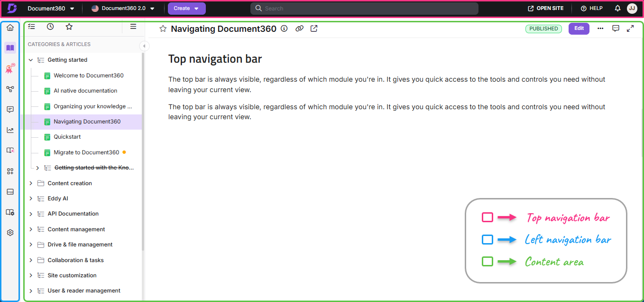Collapse the Getting started category
Screen dimensions: 644x302
[x=31, y=60]
